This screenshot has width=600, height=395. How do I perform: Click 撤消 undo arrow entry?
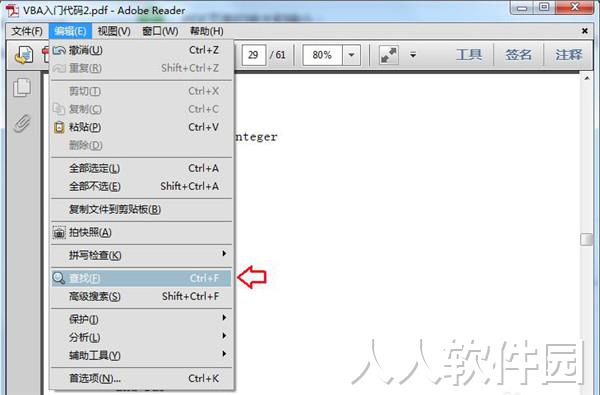click(142, 50)
